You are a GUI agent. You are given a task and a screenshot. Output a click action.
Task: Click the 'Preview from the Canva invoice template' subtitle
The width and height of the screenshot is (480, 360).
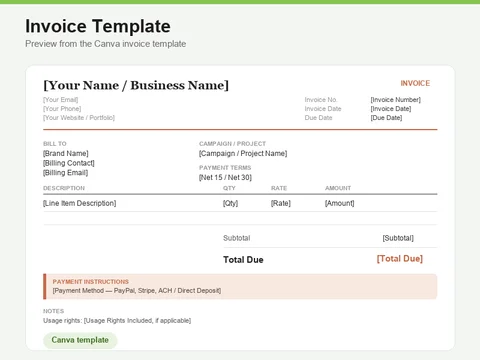tap(106, 44)
